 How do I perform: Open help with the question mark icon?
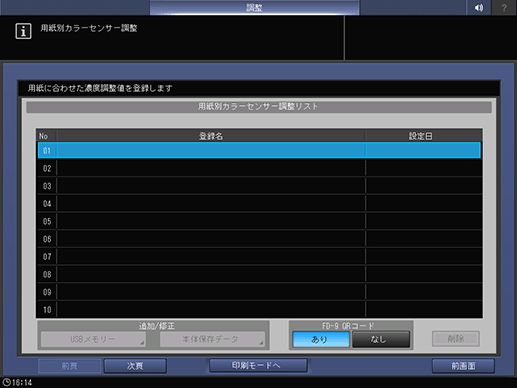tap(504, 7)
